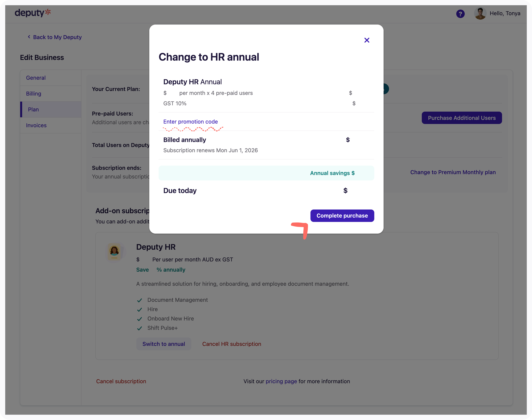Click the back chevron beside My Deputy
Screen dimensions: 532x420
[29, 37]
